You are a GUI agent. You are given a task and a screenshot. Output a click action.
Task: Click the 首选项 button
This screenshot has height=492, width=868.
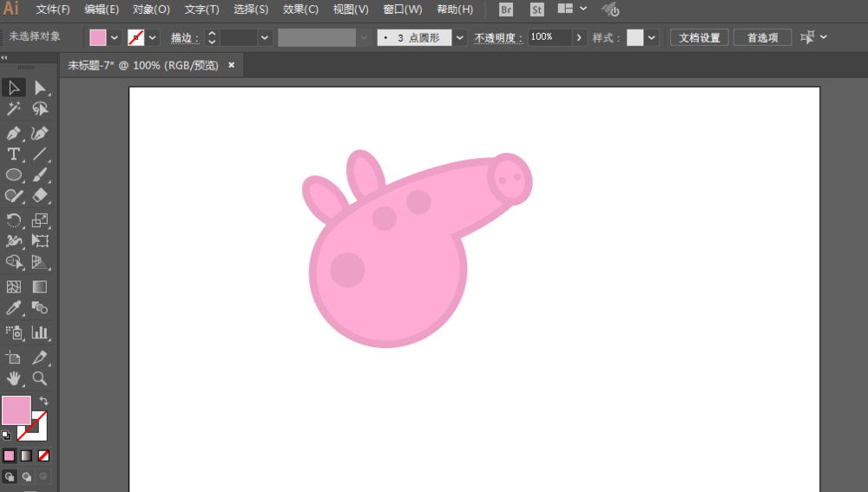click(762, 37)
